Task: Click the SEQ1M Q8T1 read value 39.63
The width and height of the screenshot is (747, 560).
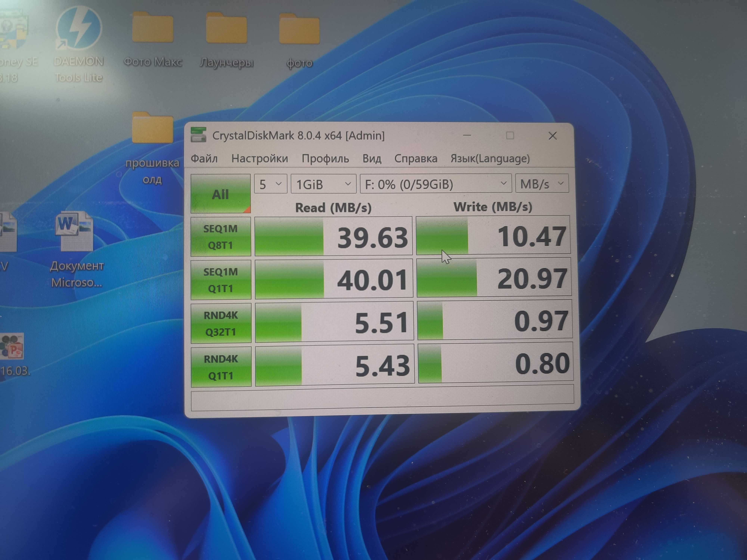Action: click(334, 236)
